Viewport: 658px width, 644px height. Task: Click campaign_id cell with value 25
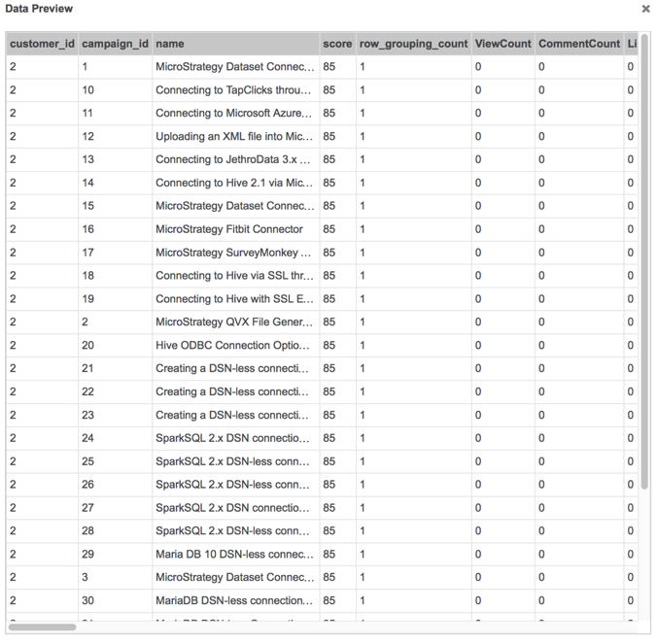coord(116,461)
